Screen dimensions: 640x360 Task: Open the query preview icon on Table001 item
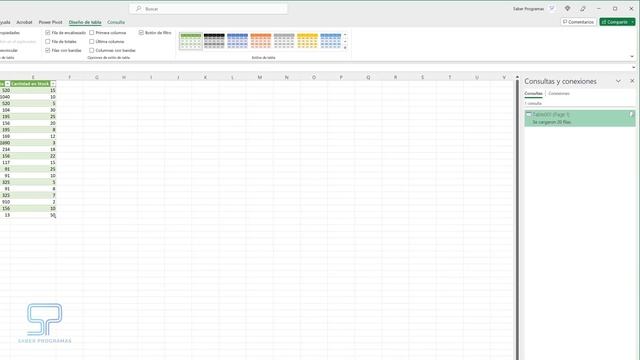point(631,115)
